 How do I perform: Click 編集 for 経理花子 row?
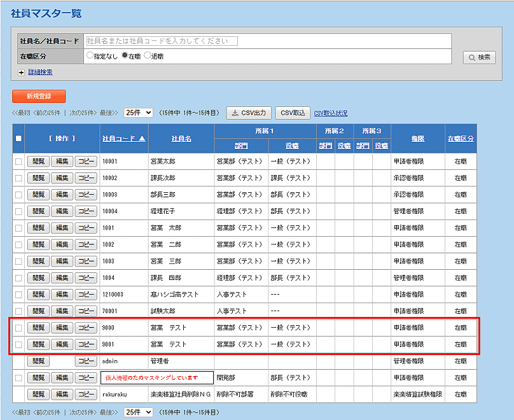(x=62, y=211)
